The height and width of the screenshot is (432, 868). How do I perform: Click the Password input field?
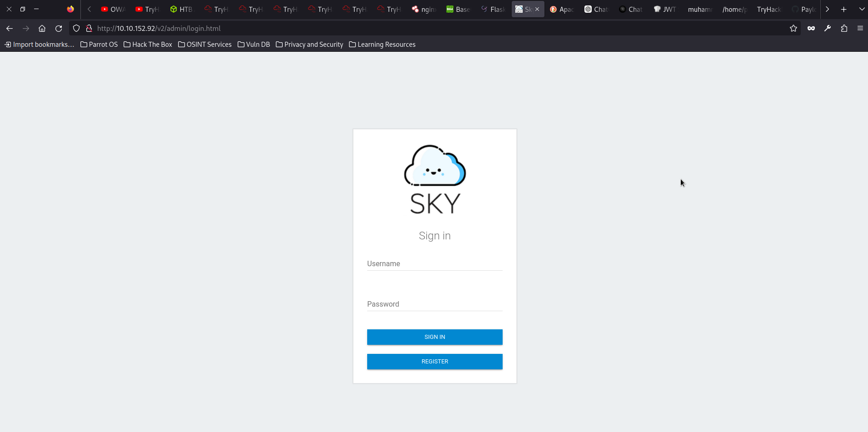[435, 304]
